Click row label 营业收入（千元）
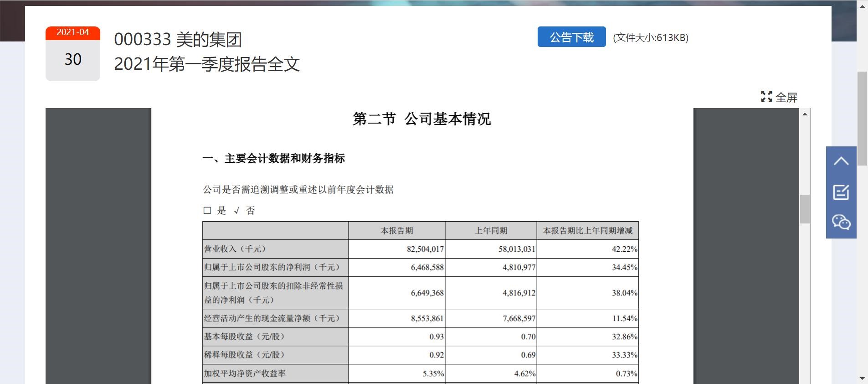 tap(235, 249)
